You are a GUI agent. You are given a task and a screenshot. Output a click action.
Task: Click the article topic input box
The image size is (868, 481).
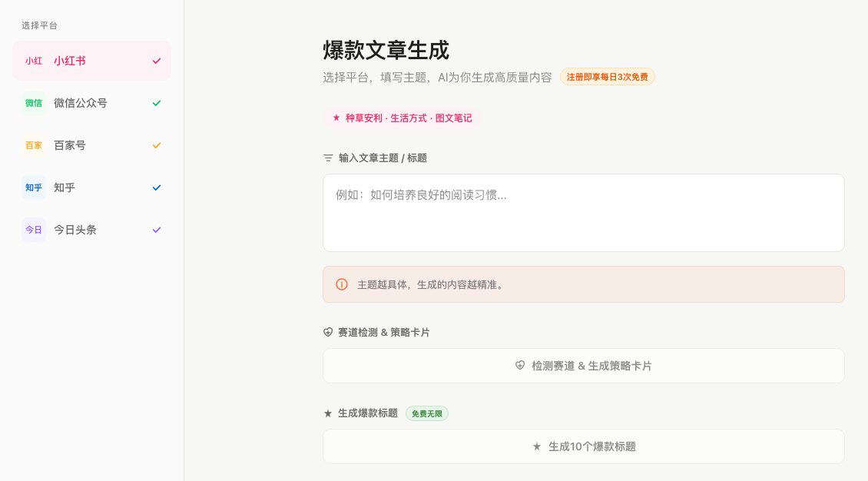coord(584,213)
